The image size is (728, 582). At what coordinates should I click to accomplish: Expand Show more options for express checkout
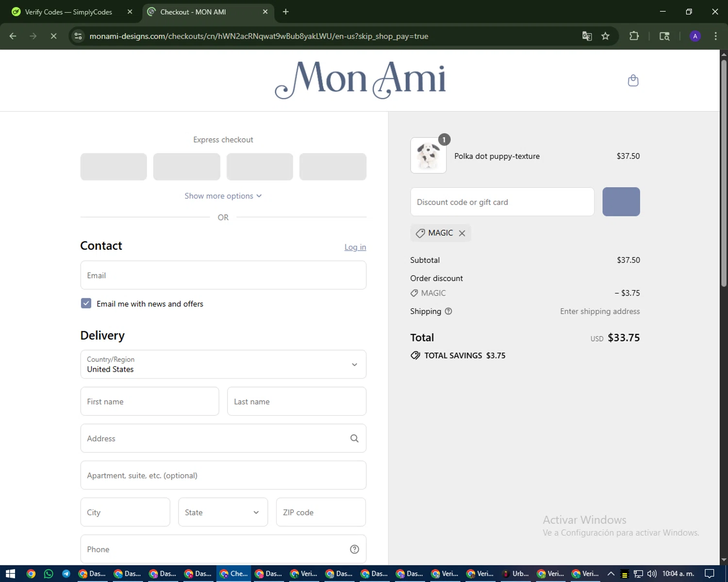click(223, 196)
